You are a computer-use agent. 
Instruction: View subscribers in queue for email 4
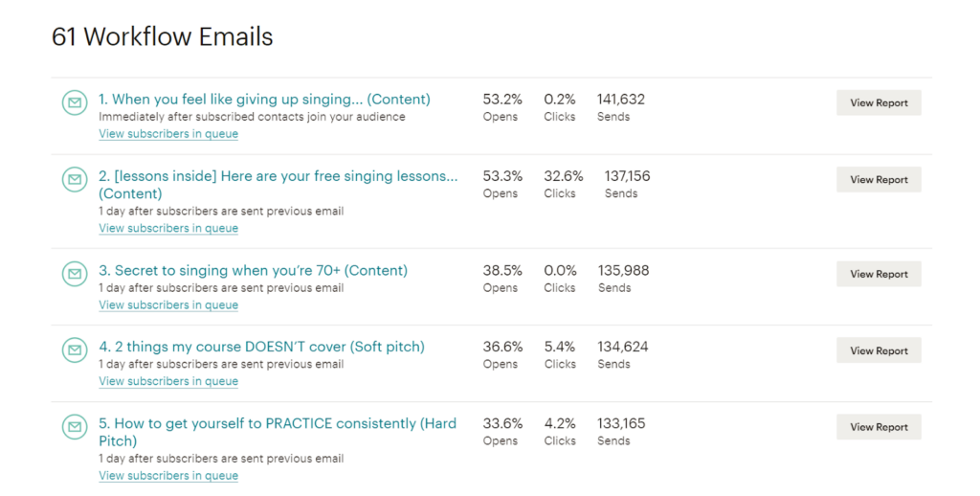[x=168, y=381]
